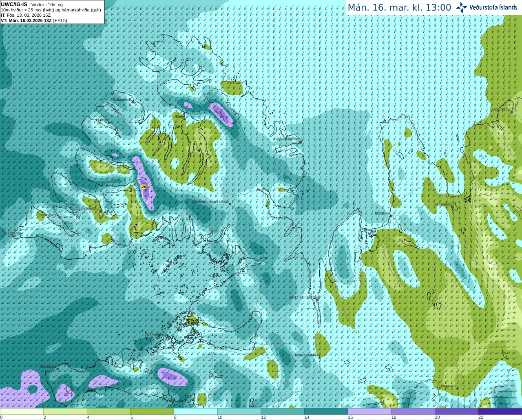Image resolution: width=522 pixels, height=420 pixels.
Task: Click legend tick value 12
Action: click(263, 417)
